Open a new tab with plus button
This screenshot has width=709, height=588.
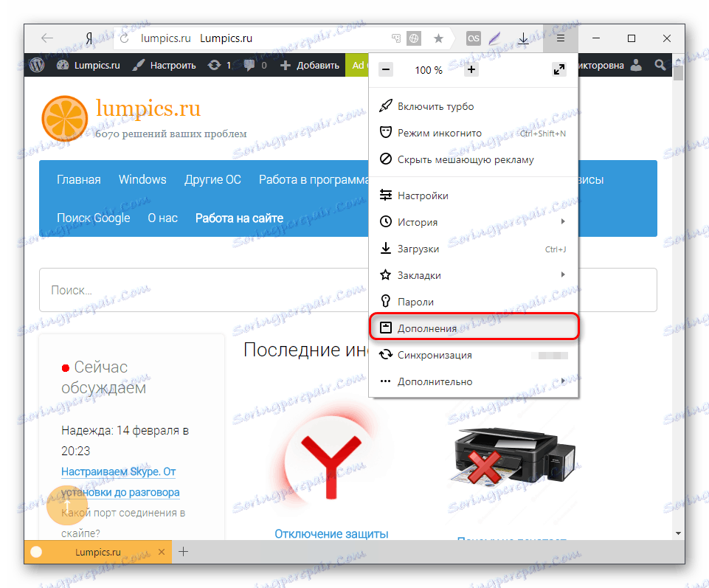point(183,552)
